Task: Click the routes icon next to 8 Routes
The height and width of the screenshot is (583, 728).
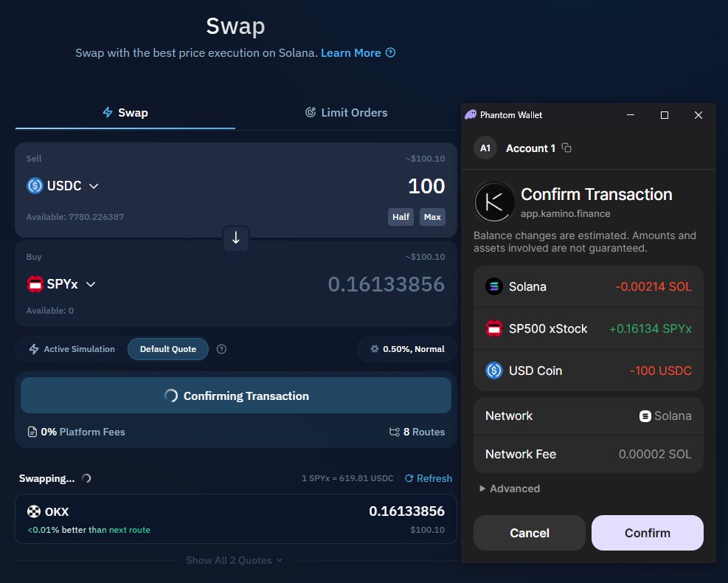Action: (394, 432)
